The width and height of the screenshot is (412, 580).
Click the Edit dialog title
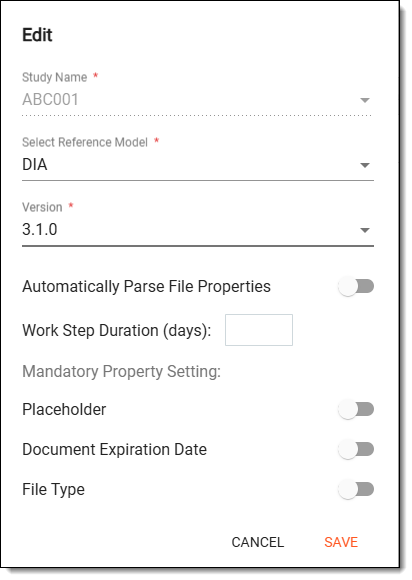tap(37, 35)
